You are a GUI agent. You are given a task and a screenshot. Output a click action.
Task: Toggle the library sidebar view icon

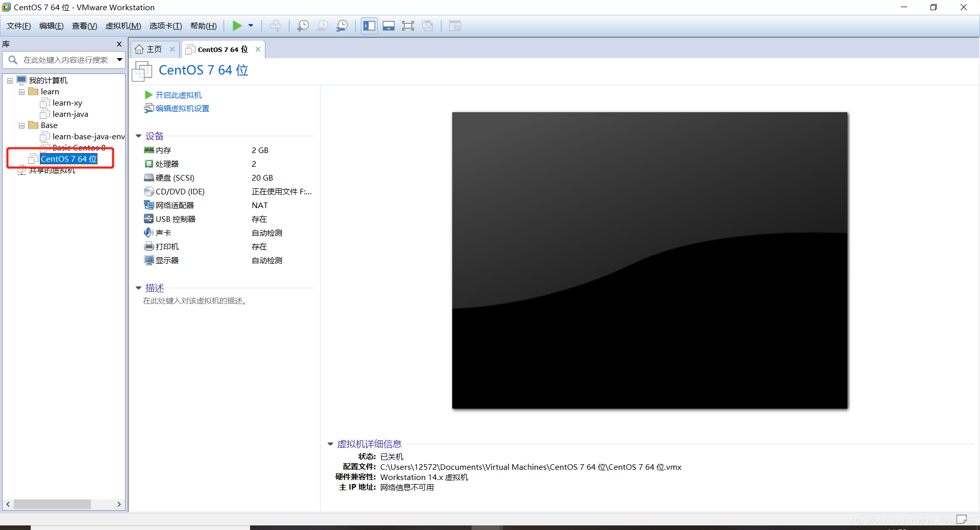[x=369, y=26]
